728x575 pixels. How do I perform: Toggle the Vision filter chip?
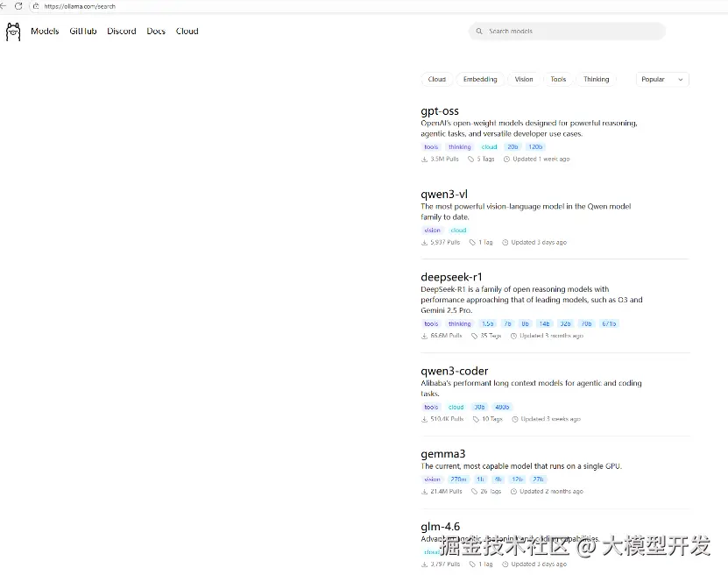pos(524,80)
